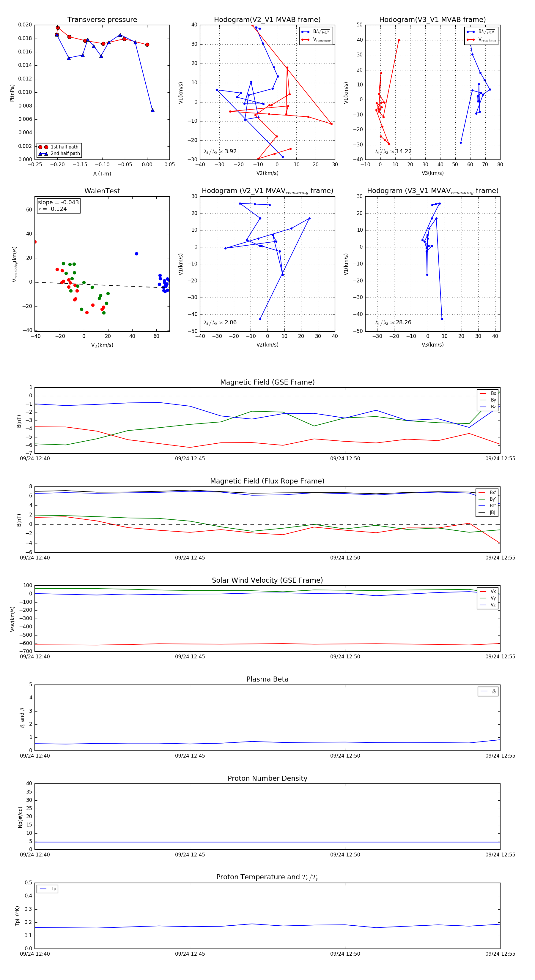Select the 'Hodogram(V3_V1 MVAB frame)' title
535x980 pixels.
(432, 20)
